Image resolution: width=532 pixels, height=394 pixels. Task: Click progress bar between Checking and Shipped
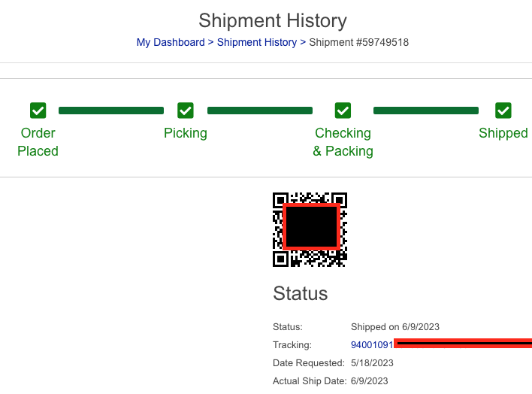(426, 111)
